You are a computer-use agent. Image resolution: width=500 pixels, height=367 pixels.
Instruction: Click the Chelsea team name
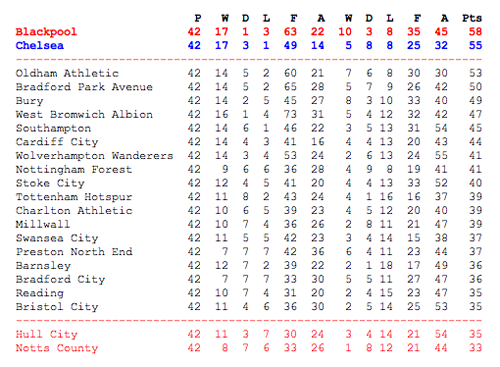click(40, 45)
